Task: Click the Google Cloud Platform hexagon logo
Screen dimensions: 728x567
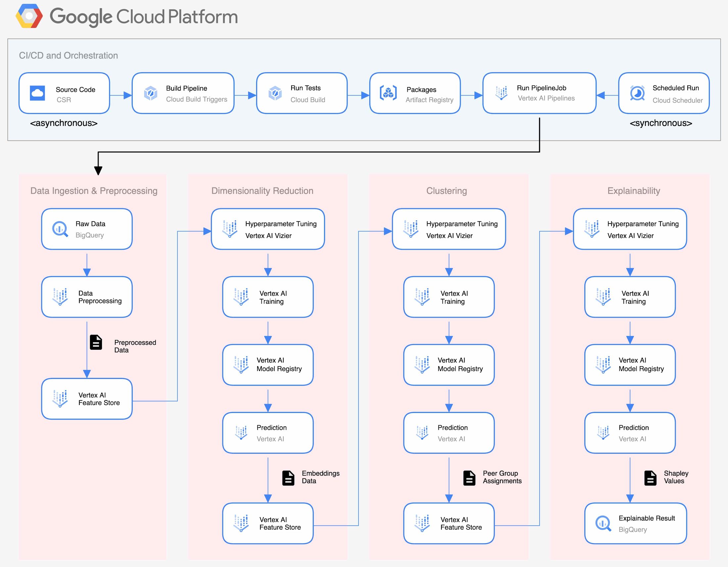Action: [x=29, y=16]
